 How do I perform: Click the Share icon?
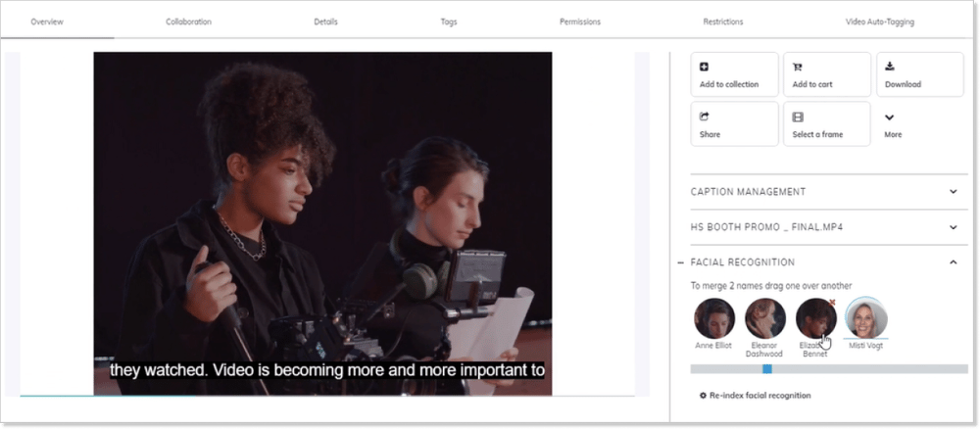tap(704, 117)
